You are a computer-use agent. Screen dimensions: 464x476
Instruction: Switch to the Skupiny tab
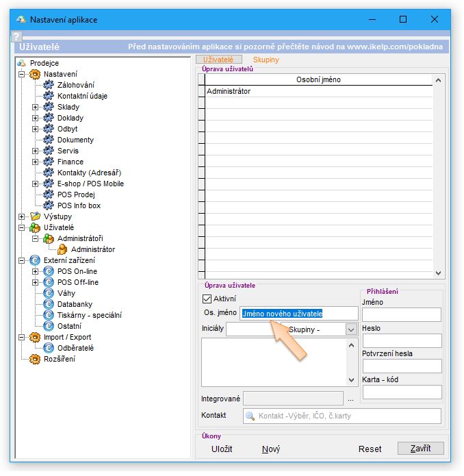[x=266, y=60]
